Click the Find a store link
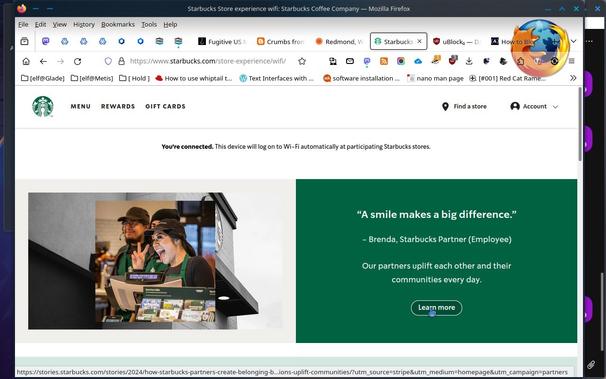 click(x=464, y=106)
